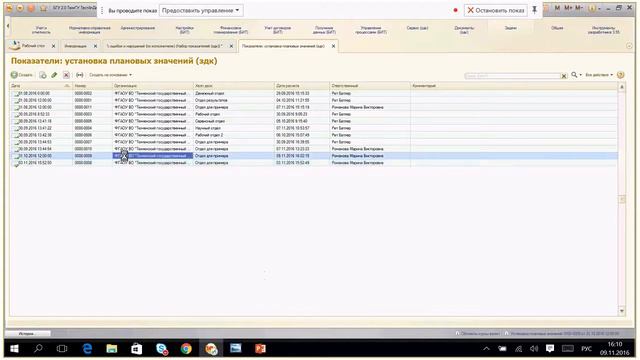
Task: Click Остановить показ button
Action: (496, 10)
